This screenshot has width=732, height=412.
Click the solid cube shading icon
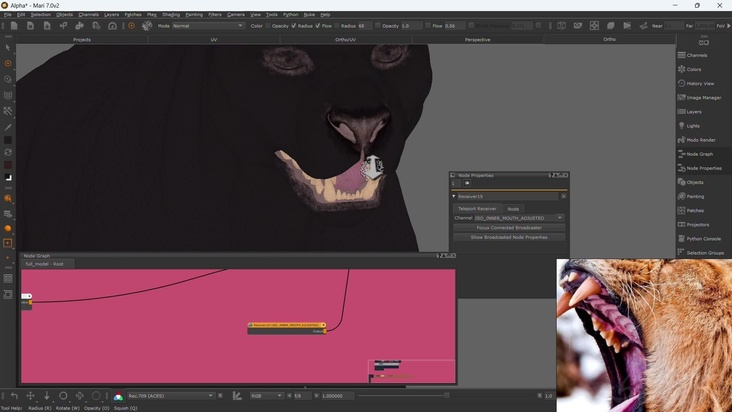[611, 26]
